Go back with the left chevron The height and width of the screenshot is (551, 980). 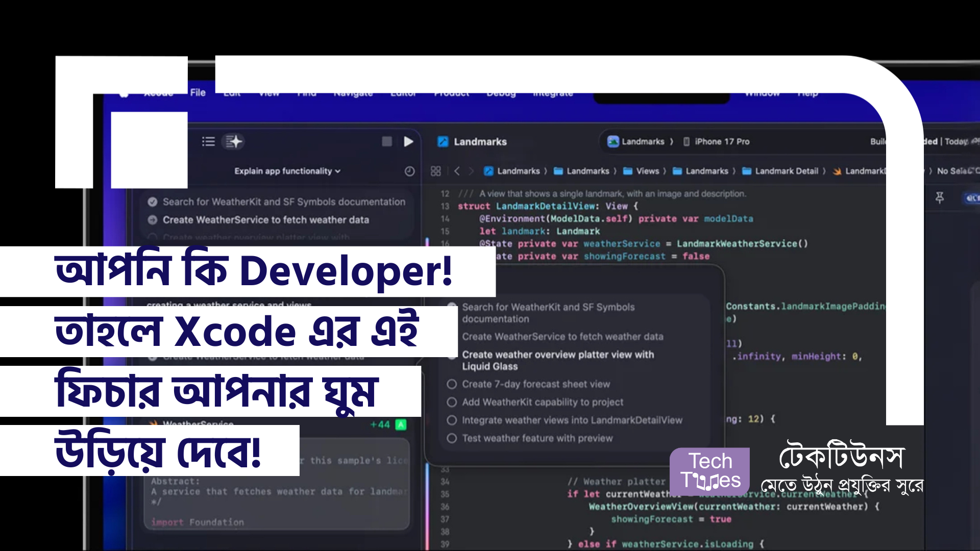[x=457, y=171]
